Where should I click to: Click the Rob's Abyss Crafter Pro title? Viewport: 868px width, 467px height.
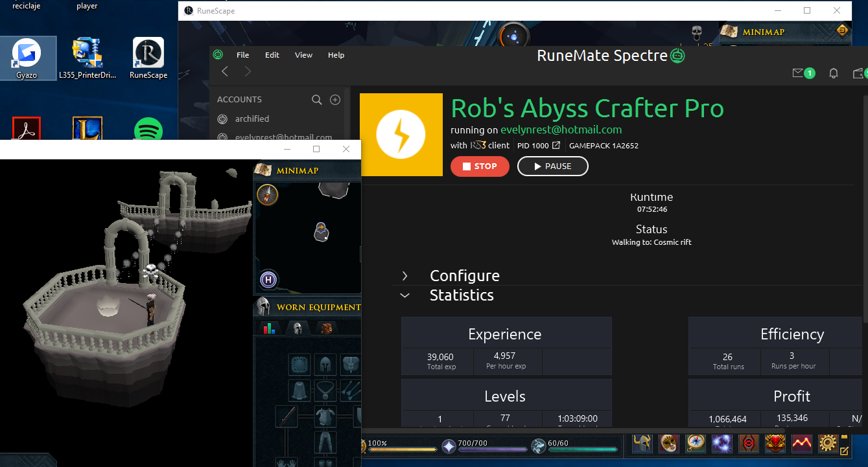587,108
